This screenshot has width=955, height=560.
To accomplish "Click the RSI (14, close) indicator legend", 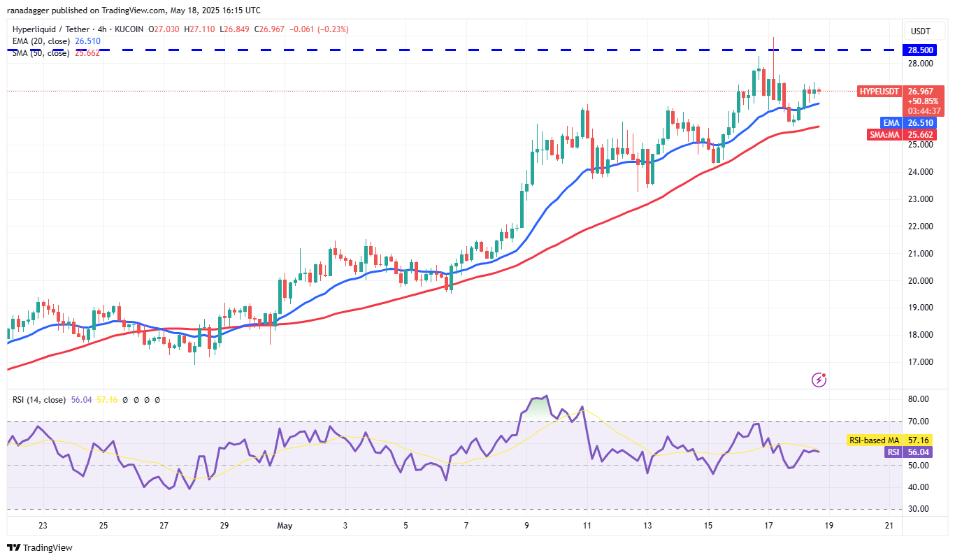I will tap(39, 400).
